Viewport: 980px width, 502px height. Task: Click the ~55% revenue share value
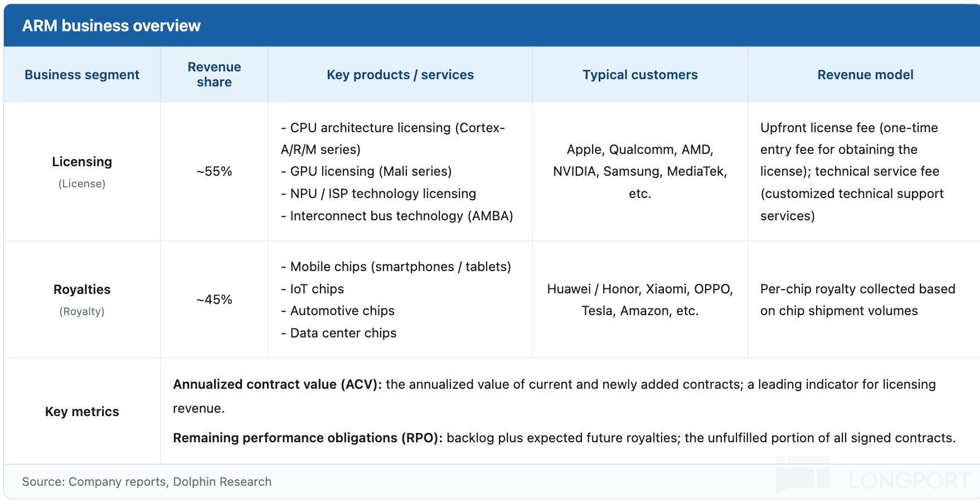tap(214, 171)
